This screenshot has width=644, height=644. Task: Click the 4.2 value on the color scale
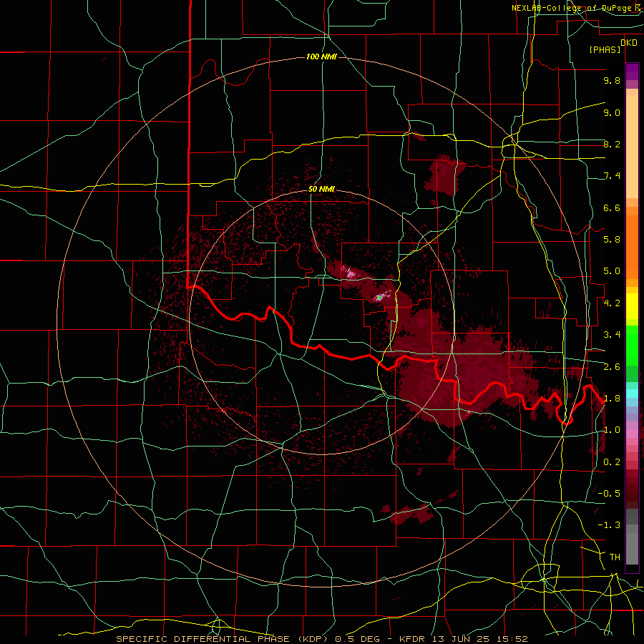tap(612, 303)
